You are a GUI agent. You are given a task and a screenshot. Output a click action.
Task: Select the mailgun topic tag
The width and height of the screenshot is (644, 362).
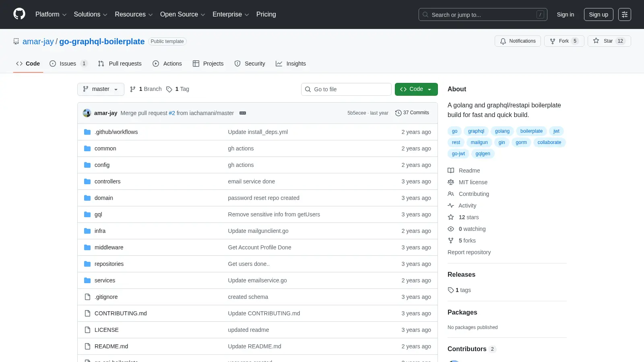[479, 142]
